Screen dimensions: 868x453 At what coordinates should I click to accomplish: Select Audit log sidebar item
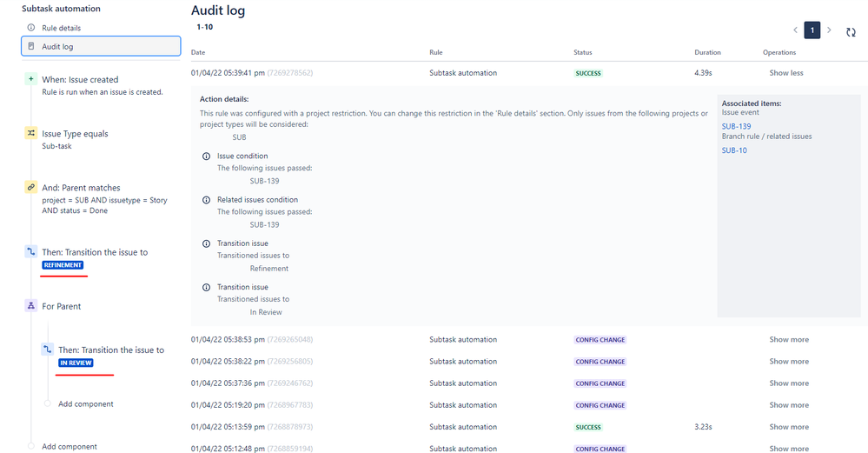tap(101, 46)
